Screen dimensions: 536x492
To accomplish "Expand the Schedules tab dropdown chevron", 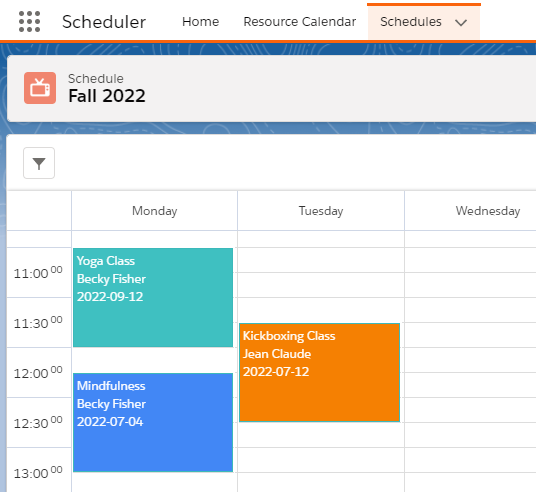I will tap(461, 23).
